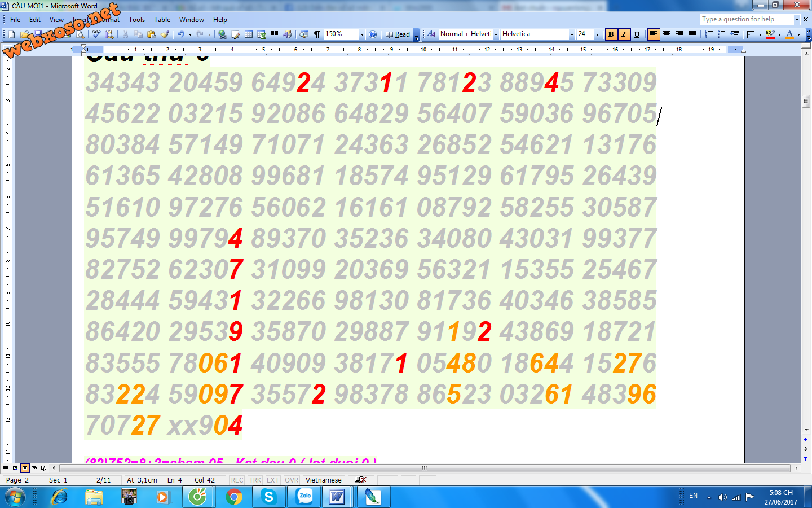Screen dimensions: 812x508
Task: Expand the help question box dropdown
Action: tap(797, 19)
